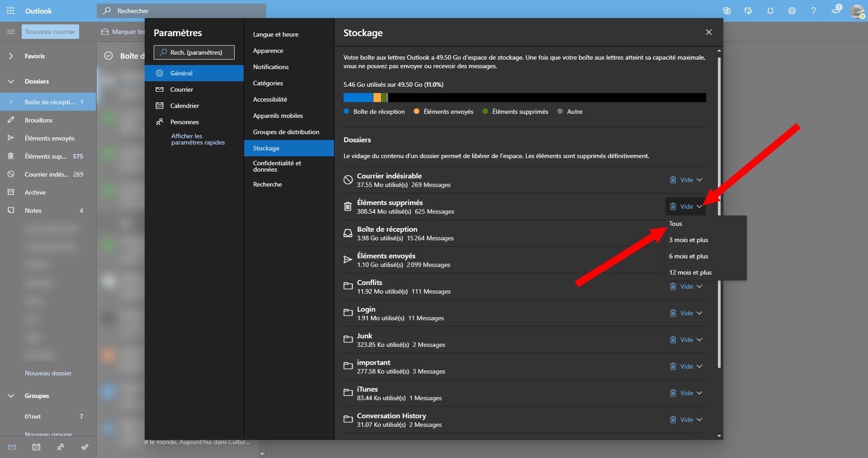Open the 01net group
The height and width of the screenshot is (458, 868).
click(x=48, y=416)
